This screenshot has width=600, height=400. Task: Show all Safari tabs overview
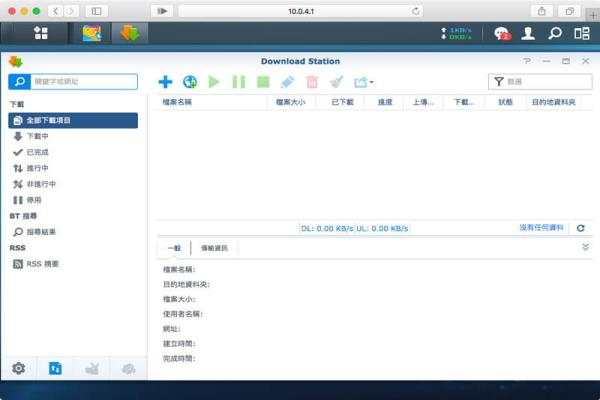[569, 11]
